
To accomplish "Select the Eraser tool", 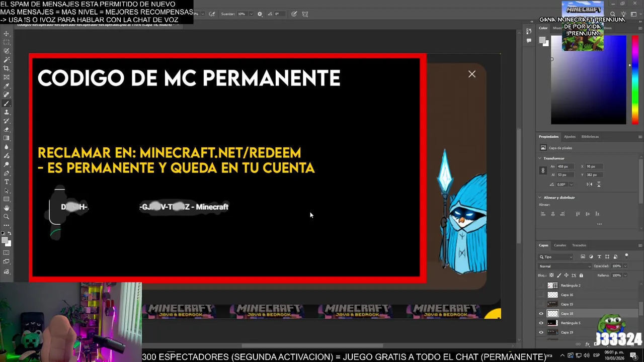I will 7,129.
